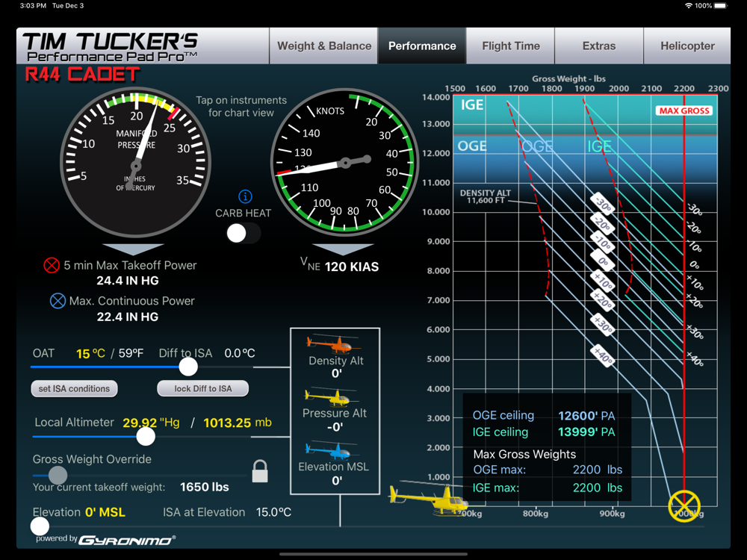Click the 3:03 PM clock in status bar
Image resolution: width=747 pixels, height=560 pixels.
click(33, 6)
